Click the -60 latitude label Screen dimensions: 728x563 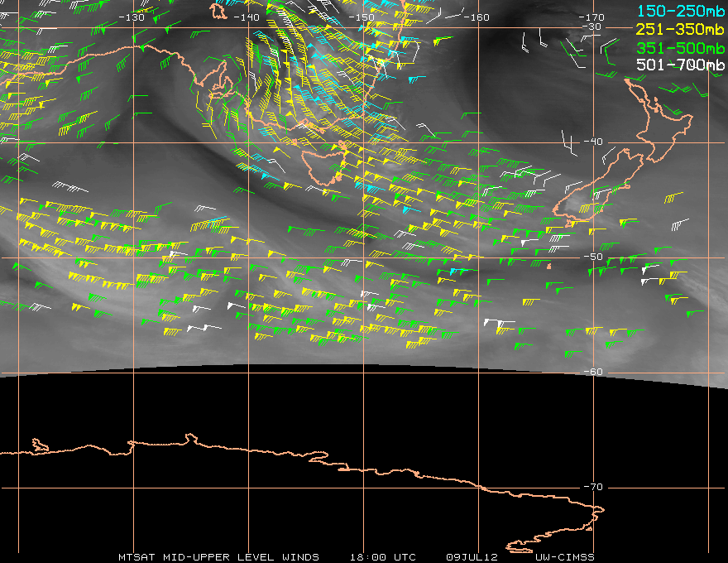[x=592, y=372]
